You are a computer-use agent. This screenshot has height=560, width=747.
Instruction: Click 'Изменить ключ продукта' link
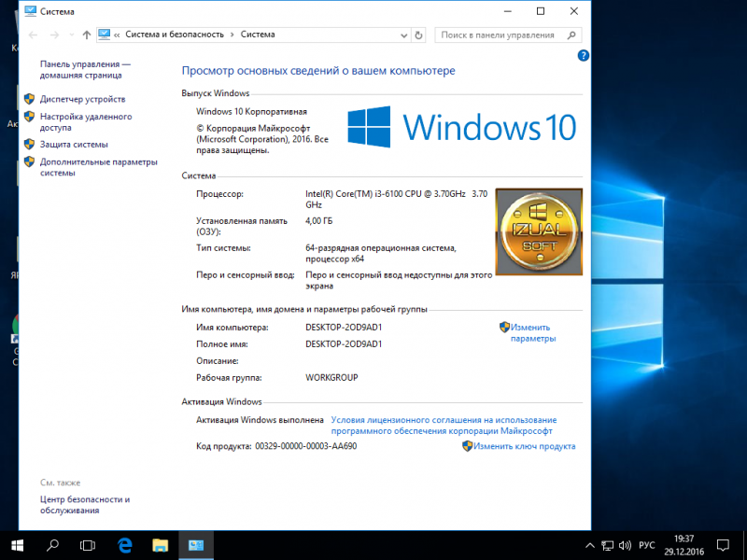pyautogui.click(x=525, y=446)
